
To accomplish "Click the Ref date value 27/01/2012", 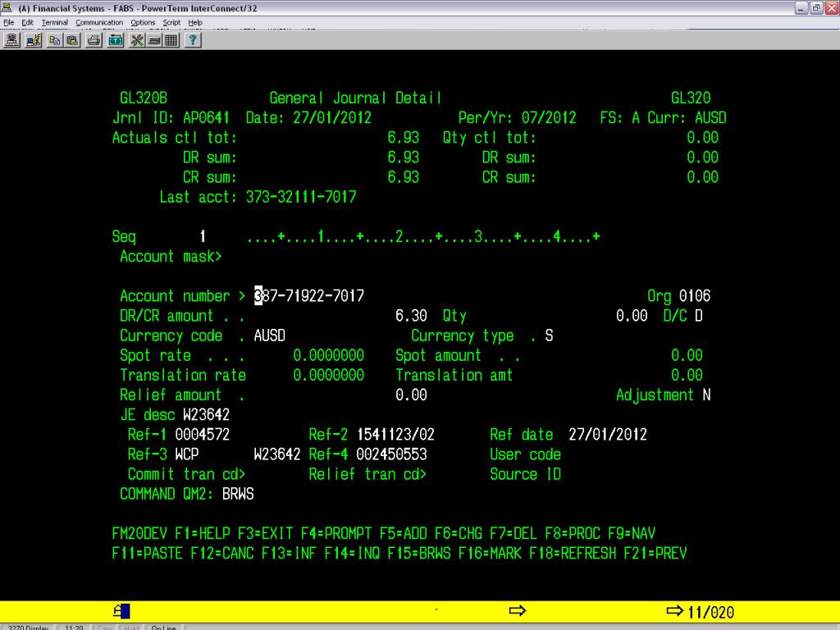I will click(608, 435).
